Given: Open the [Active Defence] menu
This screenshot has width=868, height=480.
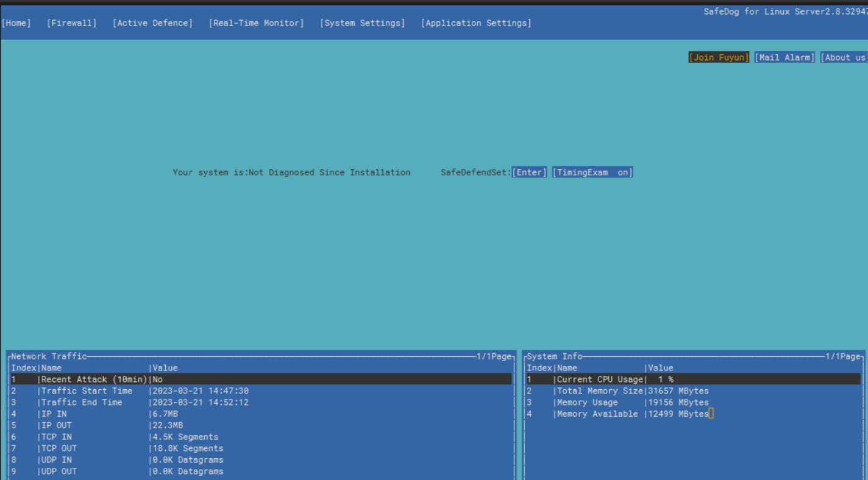Looking at the screenshot, I should point(152,23).
